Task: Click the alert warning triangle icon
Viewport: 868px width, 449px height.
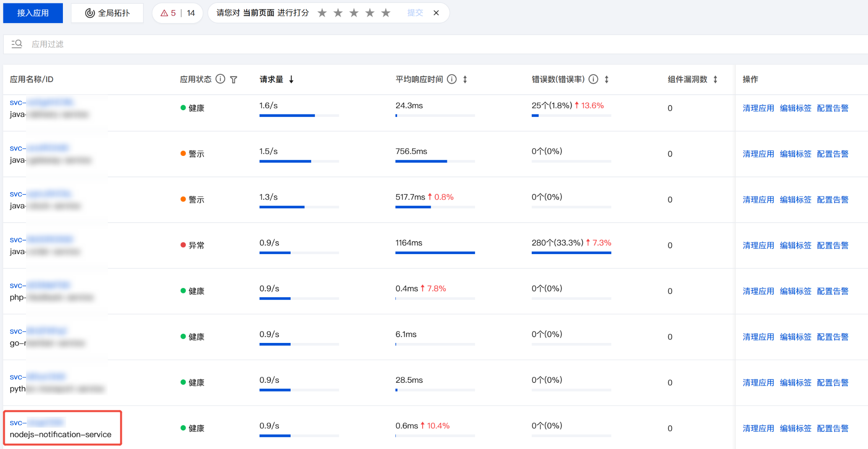Action: pyautogui.click(x=164, y=13)
